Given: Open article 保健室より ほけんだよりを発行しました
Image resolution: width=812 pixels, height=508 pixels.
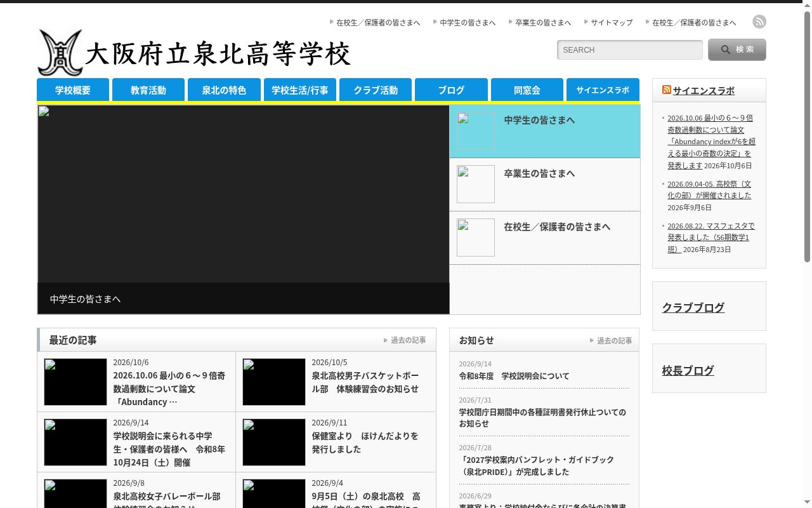Looking at the screenshot, I should pyautogui.click(x=365, y=443).
